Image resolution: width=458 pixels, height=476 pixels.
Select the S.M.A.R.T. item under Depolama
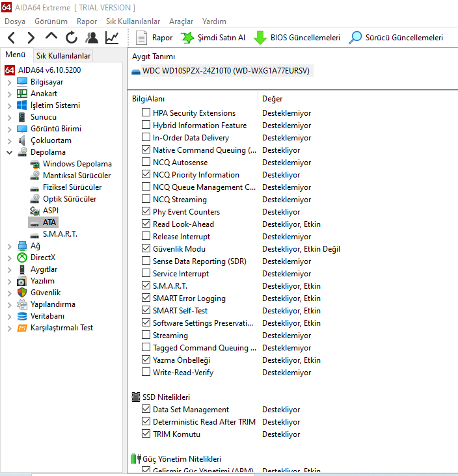(60, 234)
